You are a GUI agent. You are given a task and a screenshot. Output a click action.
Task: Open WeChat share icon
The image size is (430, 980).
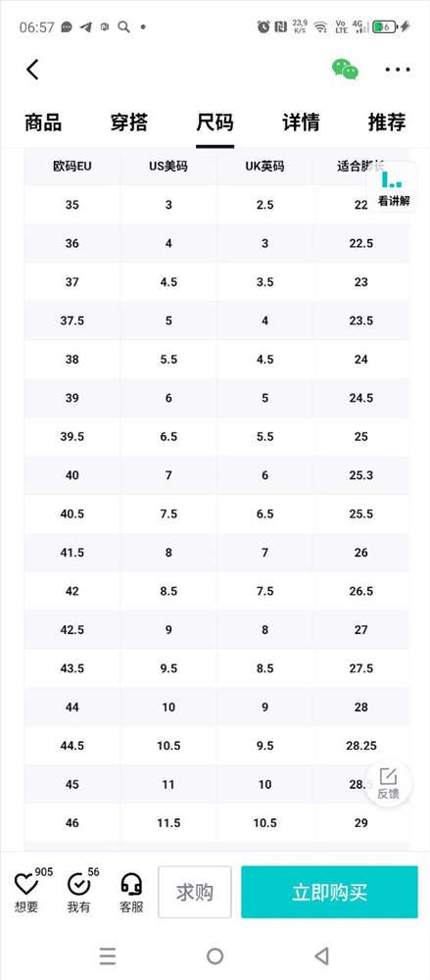345,69
